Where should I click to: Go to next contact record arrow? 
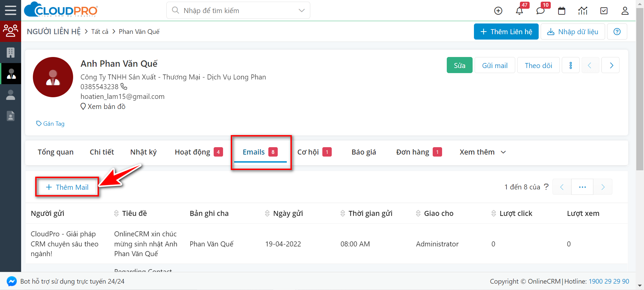point(610,65)
